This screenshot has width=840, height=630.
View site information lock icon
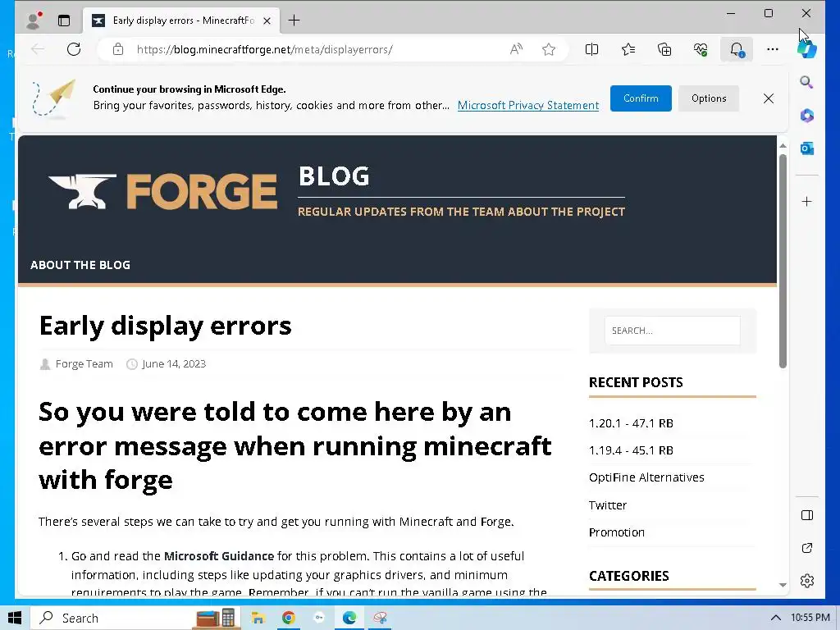coord(118,49)
